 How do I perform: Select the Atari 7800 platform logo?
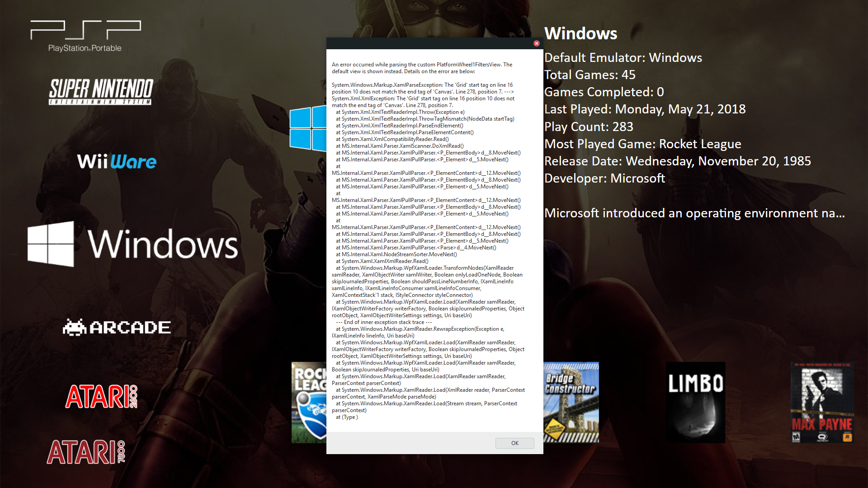click(x=86, y=452)
